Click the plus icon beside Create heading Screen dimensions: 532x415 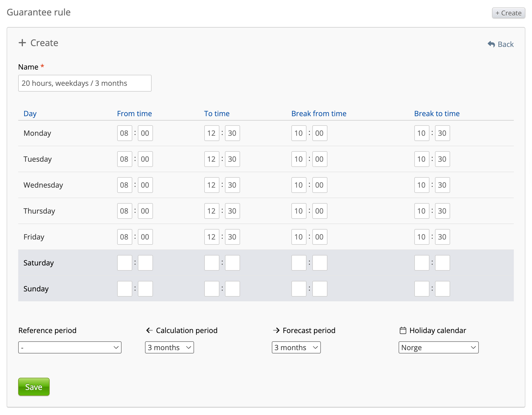22,43
